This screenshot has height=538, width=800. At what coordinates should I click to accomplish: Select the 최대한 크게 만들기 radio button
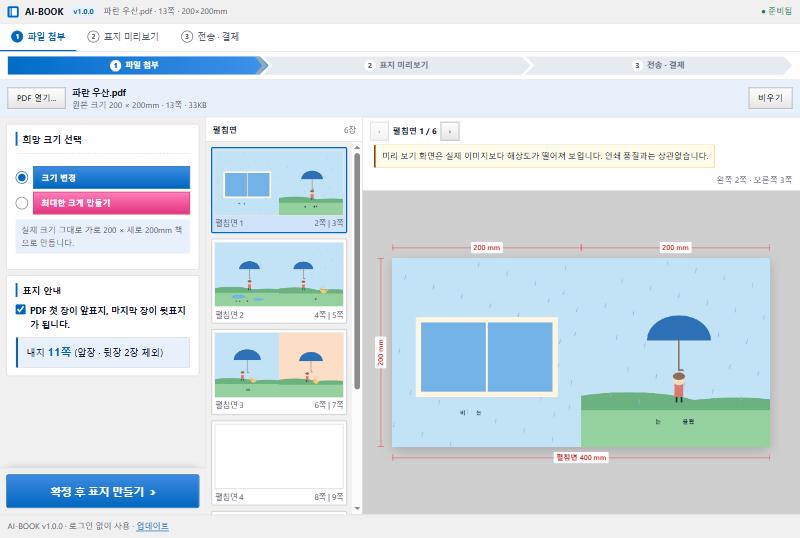click(21, 203)
